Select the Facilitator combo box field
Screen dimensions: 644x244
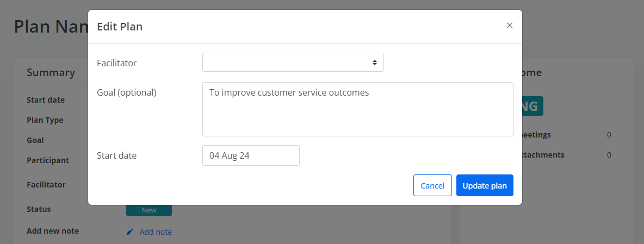tap(293, 62)
